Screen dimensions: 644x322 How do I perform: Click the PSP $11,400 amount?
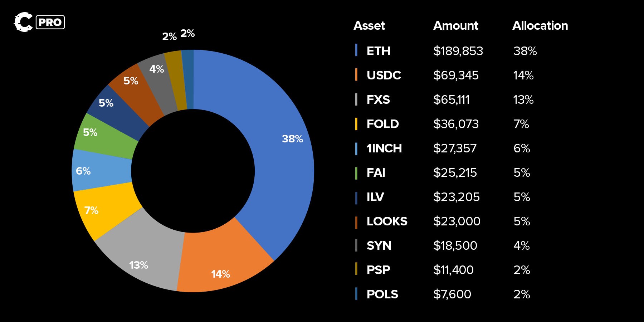coord(453,270)
